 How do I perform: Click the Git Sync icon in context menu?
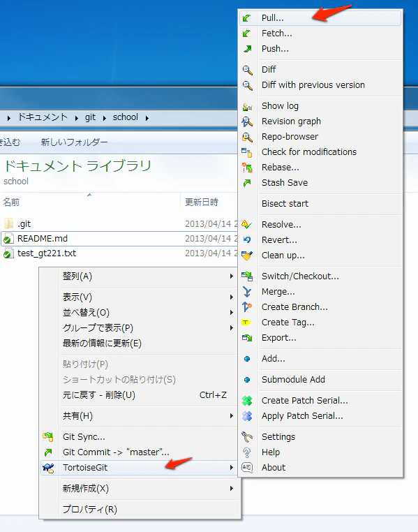[x=48, y=437]
